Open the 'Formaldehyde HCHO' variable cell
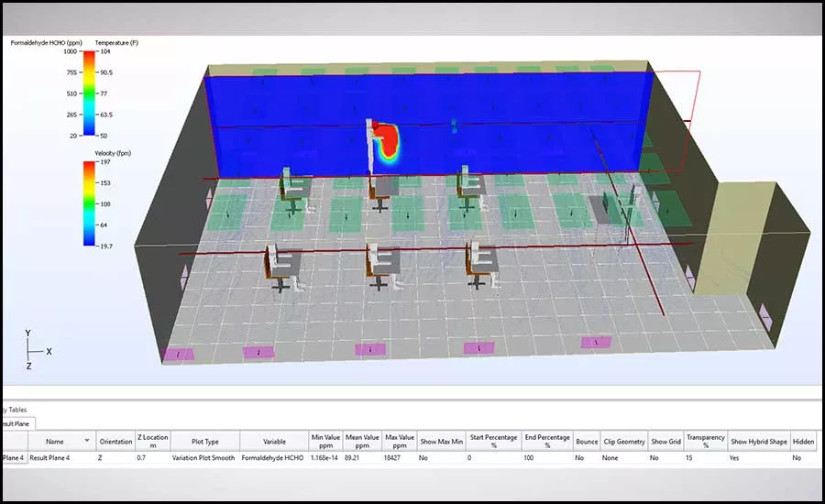This screenshot has height=504, width=825. pos(274,457)
